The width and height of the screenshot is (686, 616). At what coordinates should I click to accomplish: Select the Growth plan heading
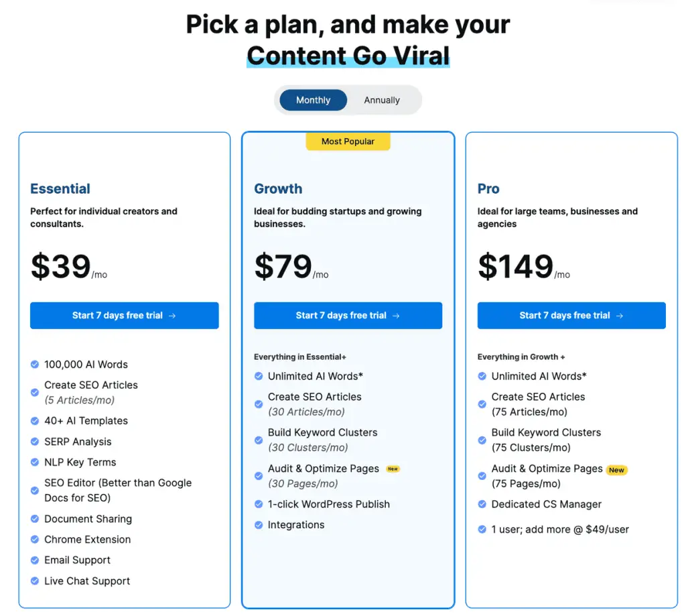pyautogui.click(x=278, y=189)
